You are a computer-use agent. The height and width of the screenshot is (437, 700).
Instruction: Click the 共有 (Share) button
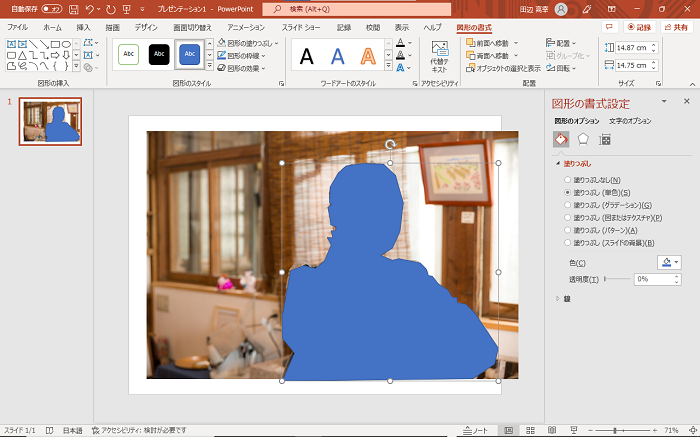coord(675,28)
